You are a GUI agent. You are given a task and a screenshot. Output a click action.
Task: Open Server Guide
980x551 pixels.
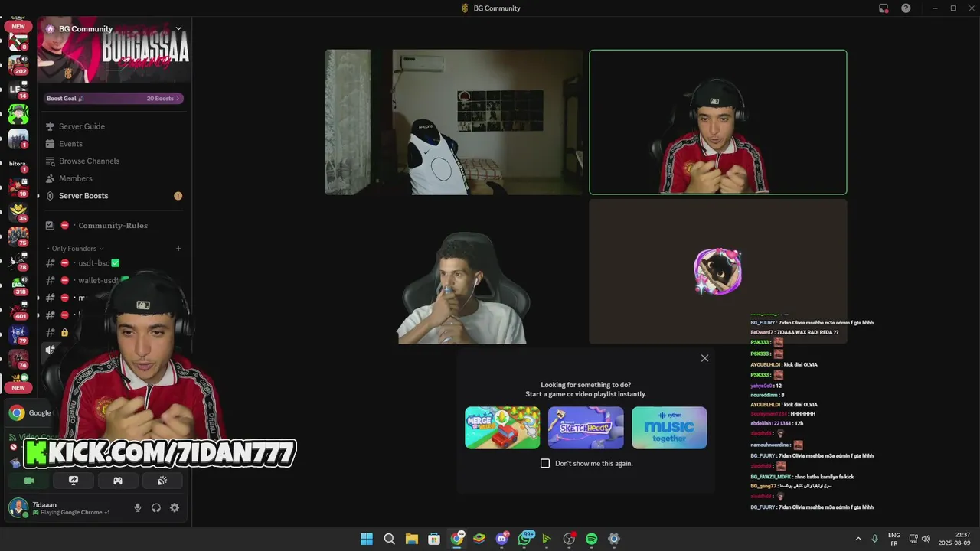click(x=82, y=126)
